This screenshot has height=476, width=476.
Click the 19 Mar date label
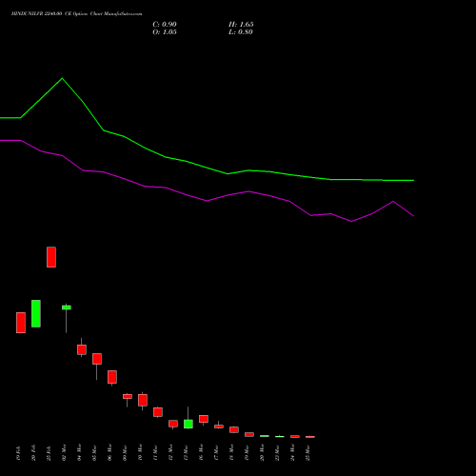(247, 453)
